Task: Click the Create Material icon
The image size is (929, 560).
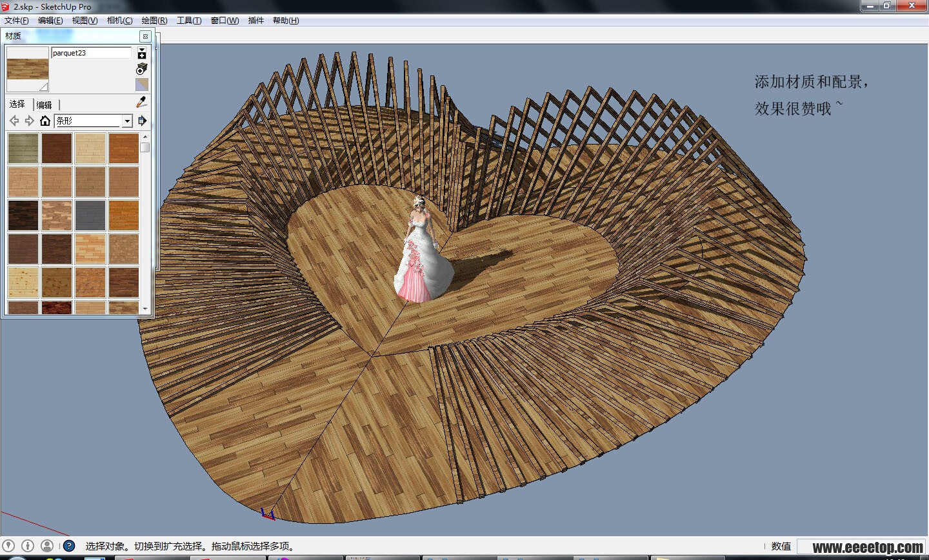Action: click(142, 69)
